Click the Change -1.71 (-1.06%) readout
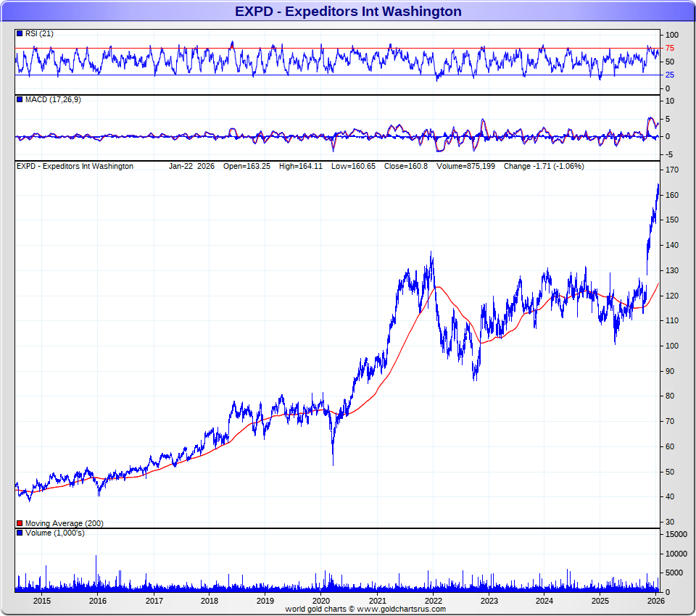 click(543, 166)
